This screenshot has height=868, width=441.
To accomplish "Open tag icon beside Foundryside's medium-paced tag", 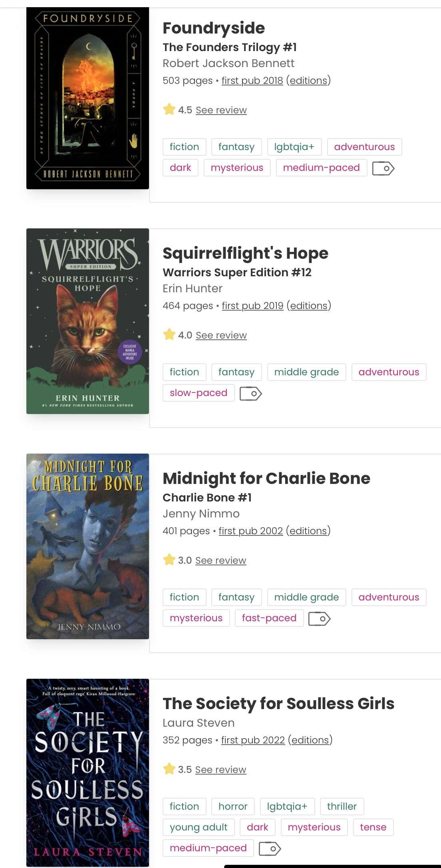I will 383,168.
